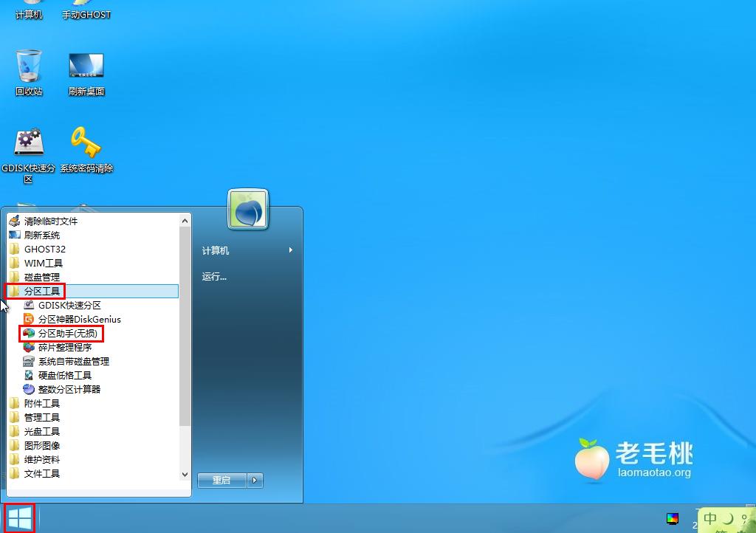This screenshot has width=756, height=533.
Task: Open the arrow next to 重启
Action: coord(255,481)
